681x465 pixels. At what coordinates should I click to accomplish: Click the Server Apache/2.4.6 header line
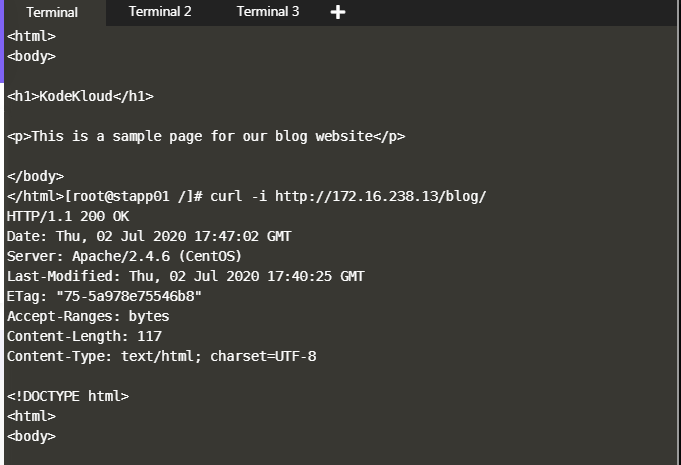[x=124, y=256]
